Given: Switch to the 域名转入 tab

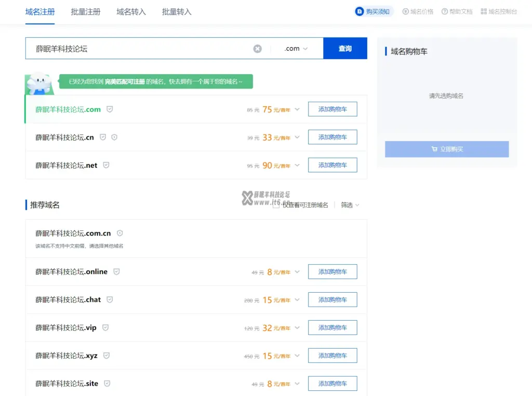Looking at the screenshot, I should (131, 12).
